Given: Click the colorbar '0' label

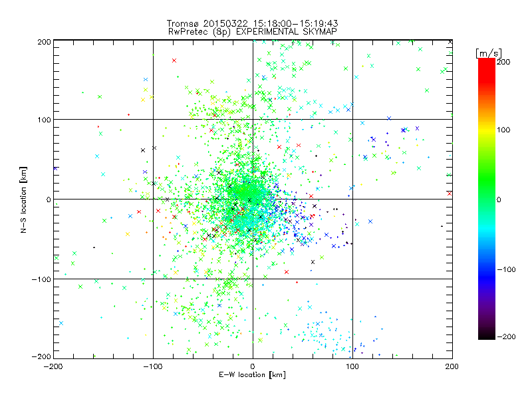Looking at the screenshot, I should pyautogui.click(x=499, y=199).
